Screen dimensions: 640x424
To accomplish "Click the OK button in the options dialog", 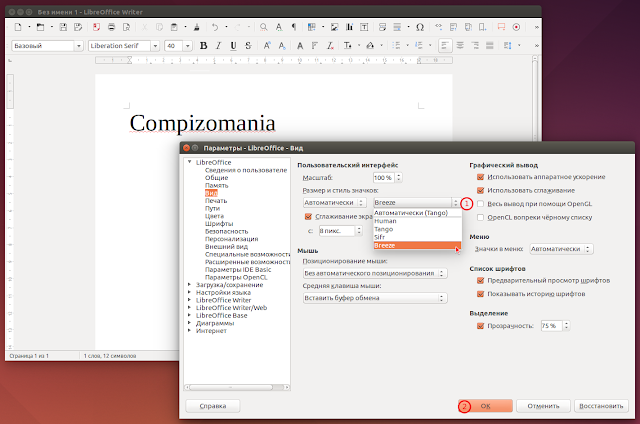I will 485,406.
